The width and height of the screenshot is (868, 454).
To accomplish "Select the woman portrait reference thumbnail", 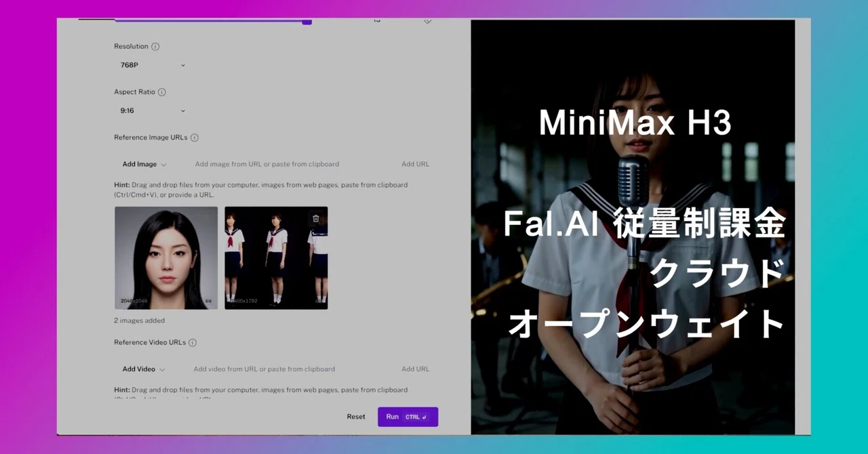I will [x=166, y=258].
